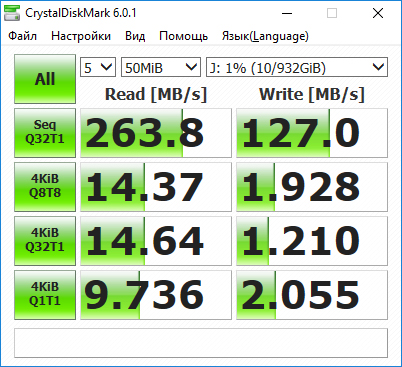Click the CrystalDiskMark app icon in title bar
Screen dimensions: 402x367
coord(12,14)
